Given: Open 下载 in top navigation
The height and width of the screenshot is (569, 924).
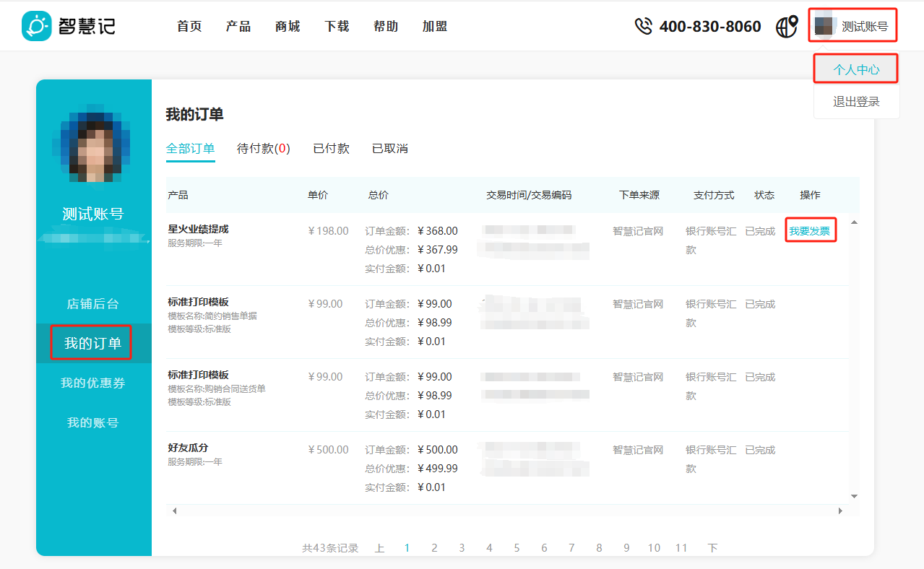Looking at the screenshot, I should coord(337,27).
